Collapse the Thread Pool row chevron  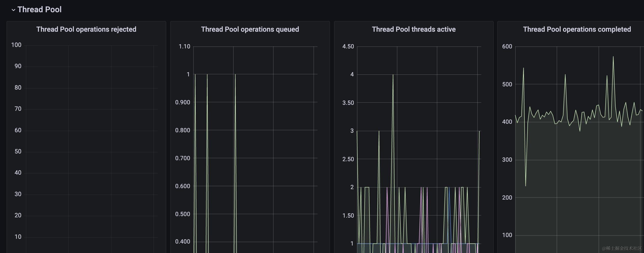coord(13,10)
